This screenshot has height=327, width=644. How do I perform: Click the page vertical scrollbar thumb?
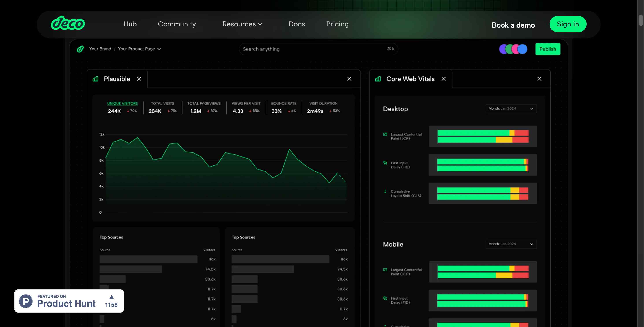[x=641, y=20]
